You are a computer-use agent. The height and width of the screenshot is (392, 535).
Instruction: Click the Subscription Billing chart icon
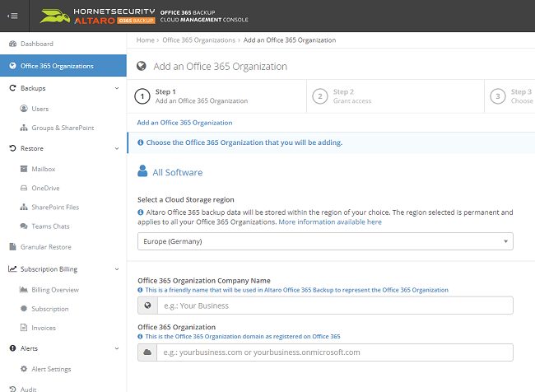(x=12, y=268)
